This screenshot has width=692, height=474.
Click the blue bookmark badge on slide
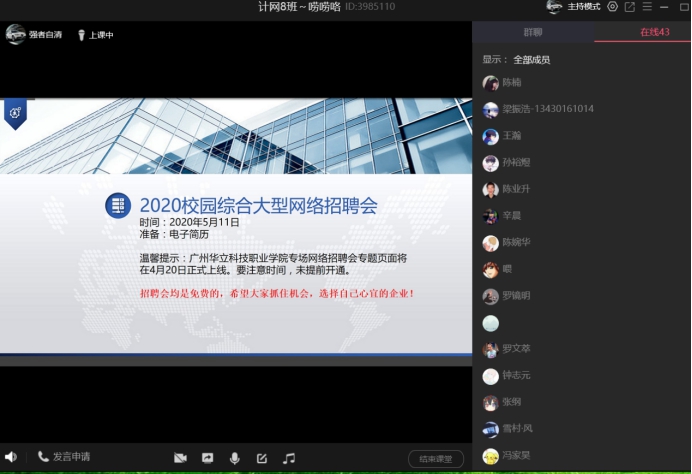tap(15, 113)
